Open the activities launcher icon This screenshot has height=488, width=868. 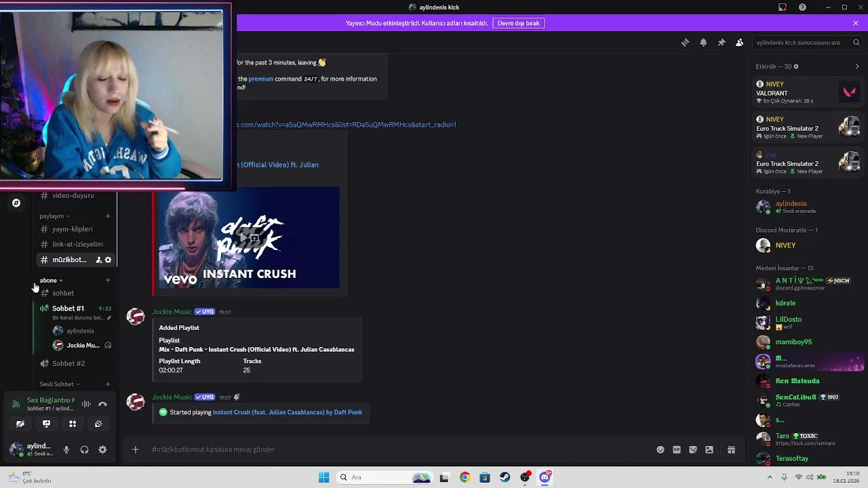pyautogui.click(x=73, y=424)
